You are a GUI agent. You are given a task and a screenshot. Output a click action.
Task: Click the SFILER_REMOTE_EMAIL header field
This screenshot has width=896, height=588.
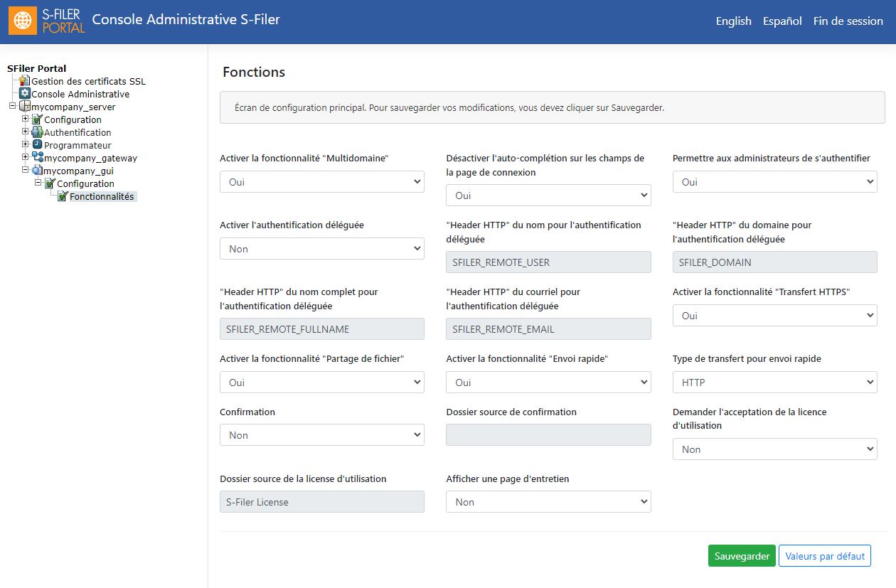(548, 329)
